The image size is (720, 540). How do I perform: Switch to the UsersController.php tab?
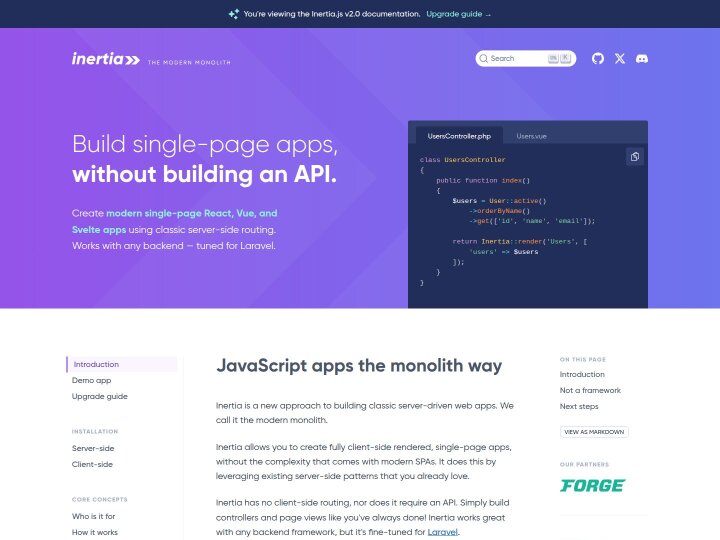[x=459, y=136]
